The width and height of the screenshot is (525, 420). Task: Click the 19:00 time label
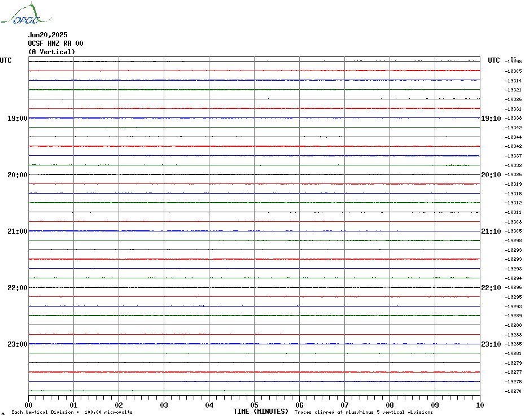pos(17,119)
